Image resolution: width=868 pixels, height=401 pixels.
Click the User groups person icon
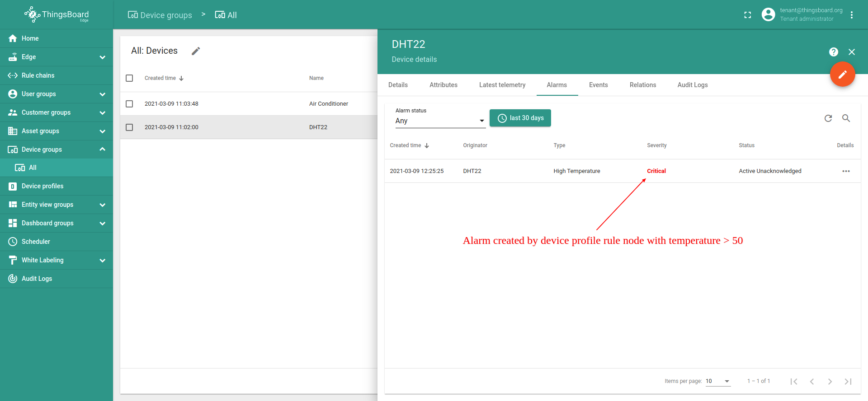[13, 94]
